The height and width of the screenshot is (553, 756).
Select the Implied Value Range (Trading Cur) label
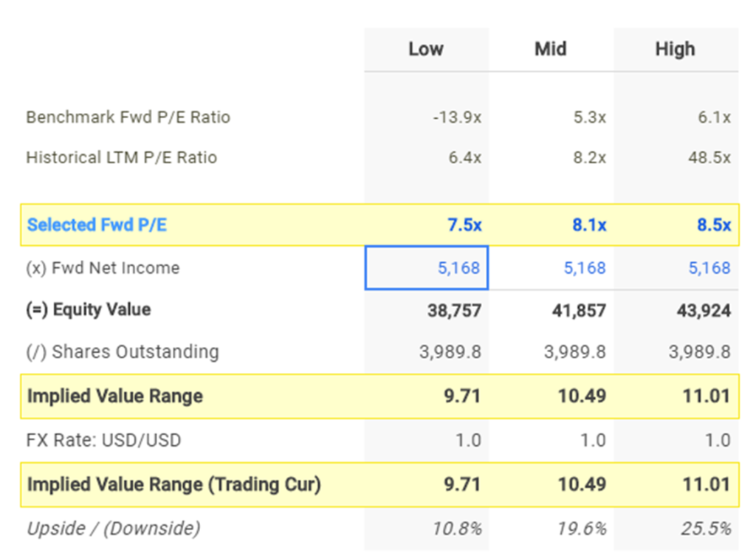click(x=173, y=485)
